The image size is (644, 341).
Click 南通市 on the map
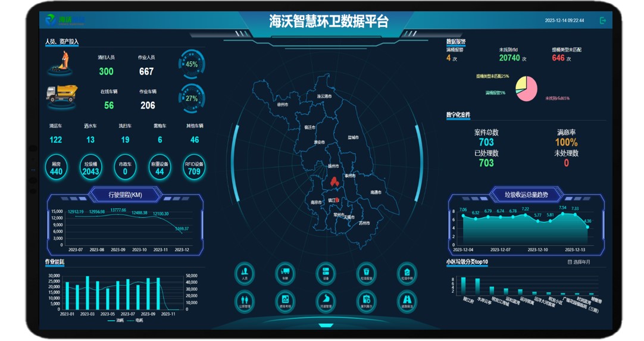[376, 192]
